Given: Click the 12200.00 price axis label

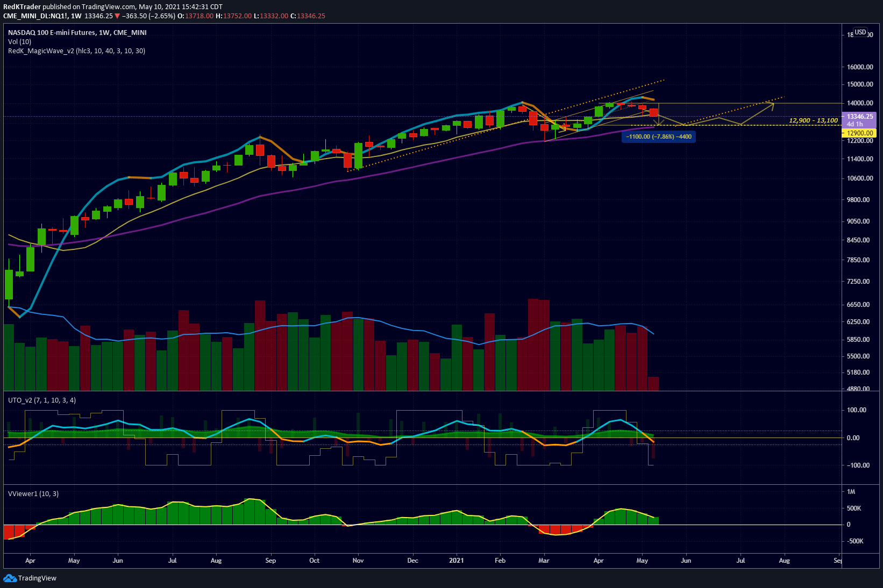Looking at the screenshot, I should tap(860, 141).
